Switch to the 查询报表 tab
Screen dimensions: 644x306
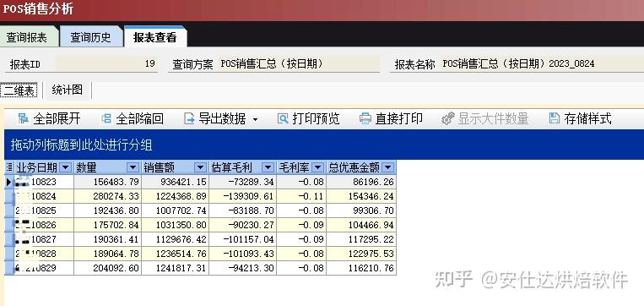pyautogui.click(x=29, y=37)
